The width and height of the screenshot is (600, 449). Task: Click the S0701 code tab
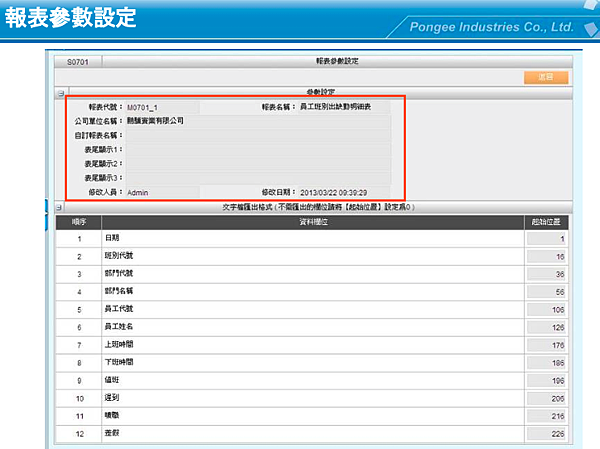point(78,62)
